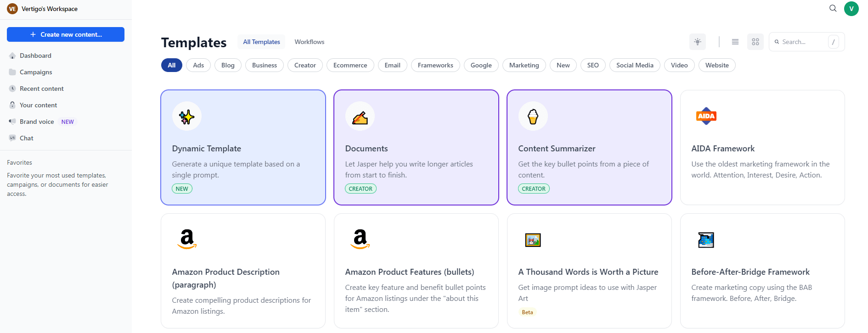The image size is (868, 333).
Task: Filter templates by Ecommerce
Action: click(350, 65)
